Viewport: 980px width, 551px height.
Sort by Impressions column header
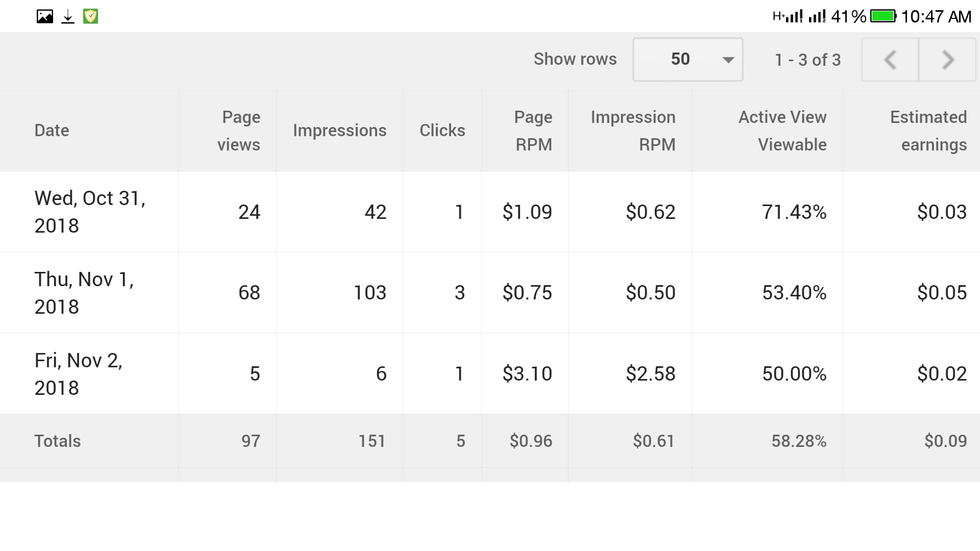[339, 131]
